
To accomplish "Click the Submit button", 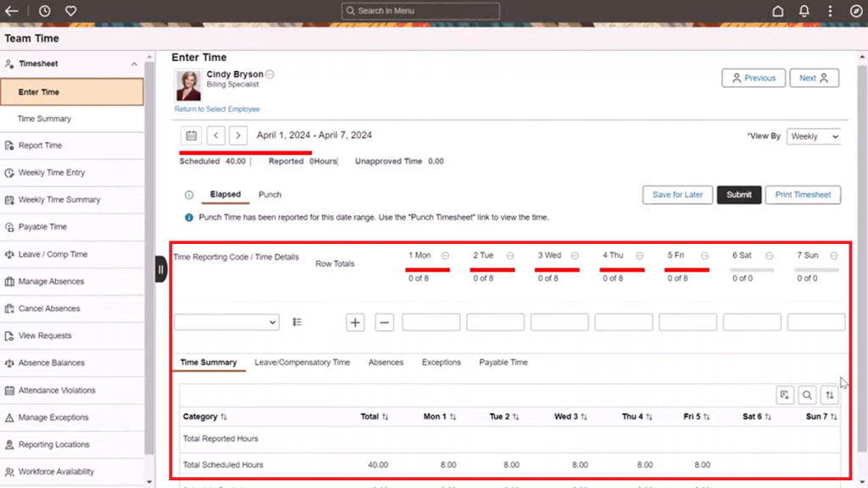I will click(738, 195).
